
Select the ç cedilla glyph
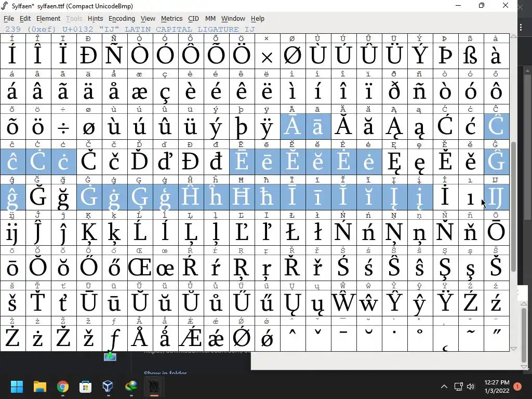tap(166, 91)
